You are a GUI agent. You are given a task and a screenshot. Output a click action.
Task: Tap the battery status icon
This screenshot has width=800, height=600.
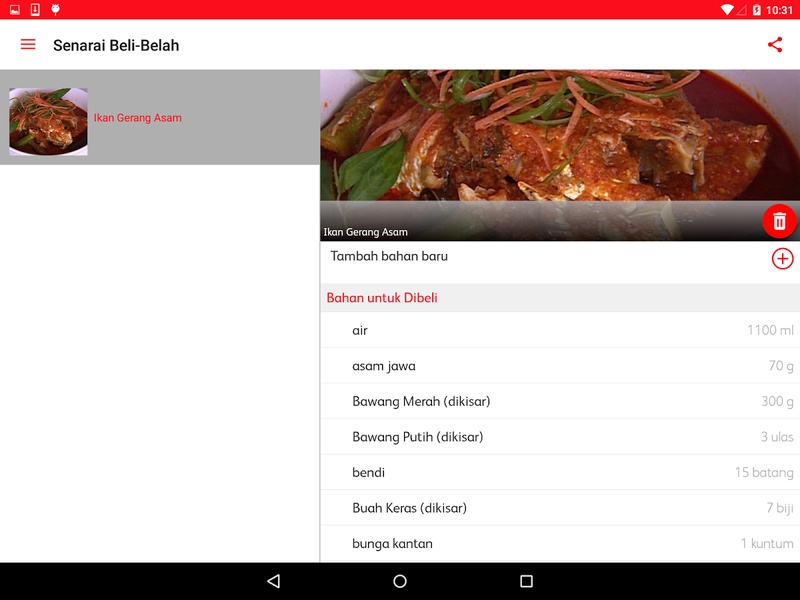(x=757, y=10)
